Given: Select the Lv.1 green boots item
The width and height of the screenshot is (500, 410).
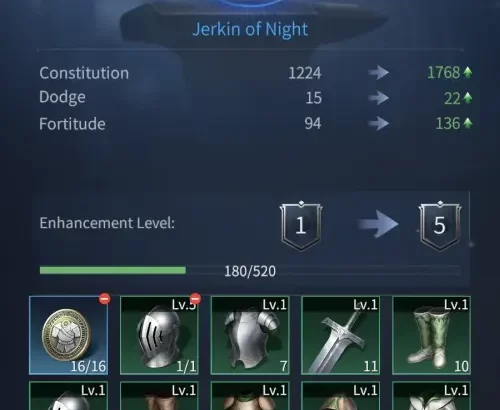Looking at the screenshot, I should (x=431, y=335).
